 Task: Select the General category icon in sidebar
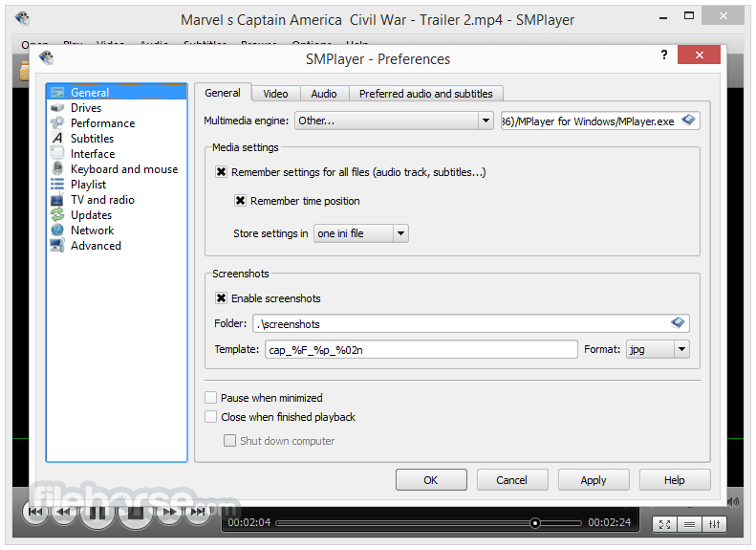[x=57, y=92]
